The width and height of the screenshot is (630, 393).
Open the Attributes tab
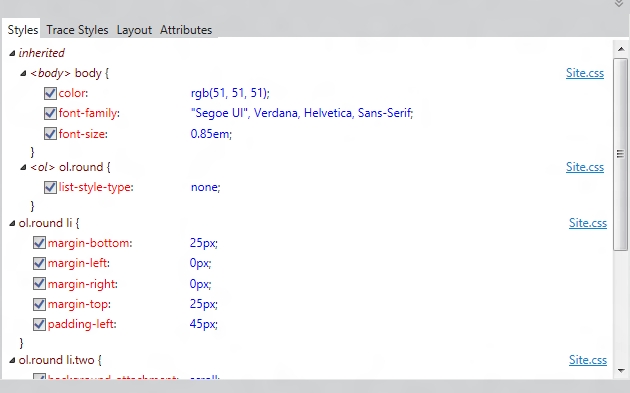tap(186, 30)
